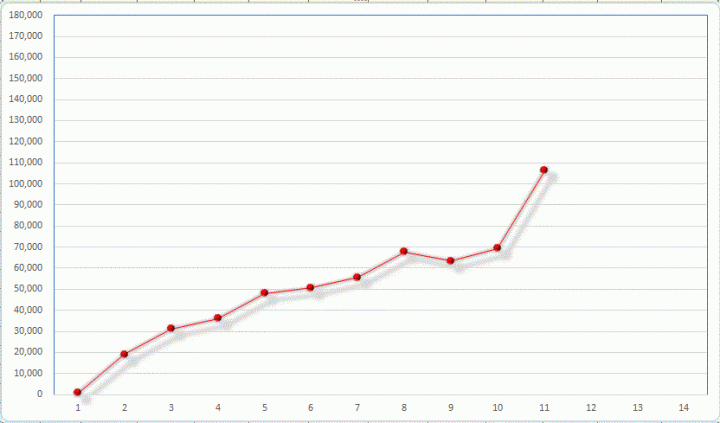Click horizontal axis label 8
The image size is (720, 423).
(404, 407)
